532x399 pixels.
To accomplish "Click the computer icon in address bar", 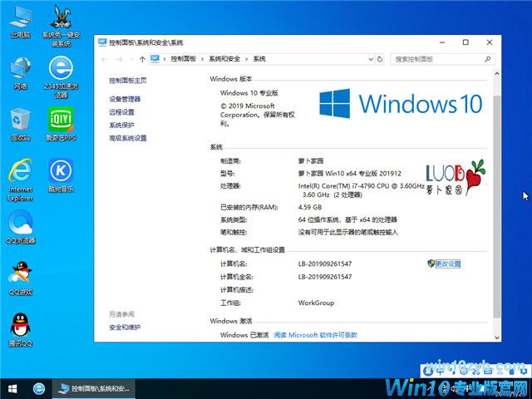I will click(x=155, y=59).
